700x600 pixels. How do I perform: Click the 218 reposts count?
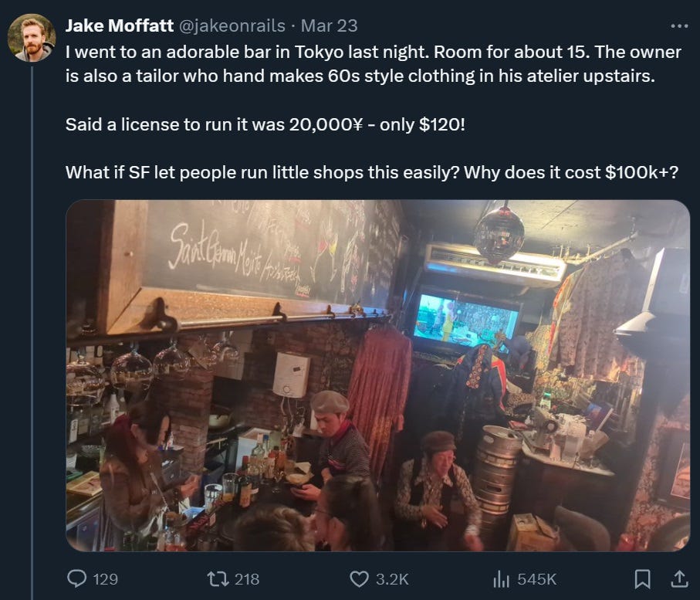[x=247, y=579]
